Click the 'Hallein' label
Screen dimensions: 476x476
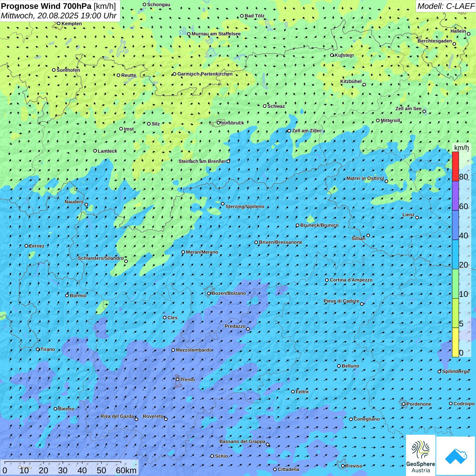458,31
